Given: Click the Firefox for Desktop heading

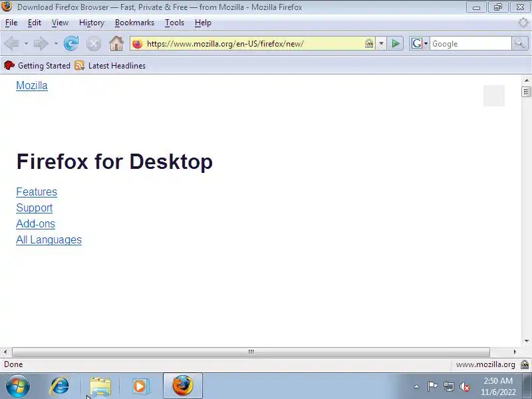Looking at the screenshot, I should [x=114, y=162].
